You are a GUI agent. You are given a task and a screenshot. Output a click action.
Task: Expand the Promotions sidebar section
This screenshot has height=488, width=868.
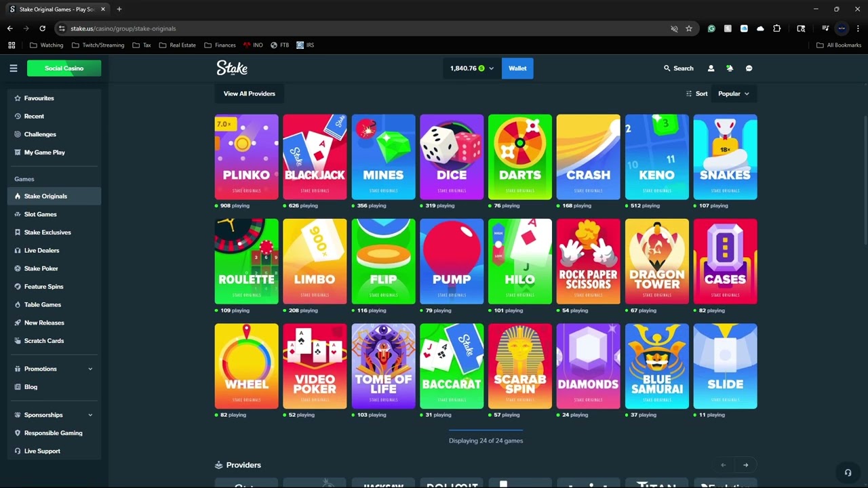54,369
